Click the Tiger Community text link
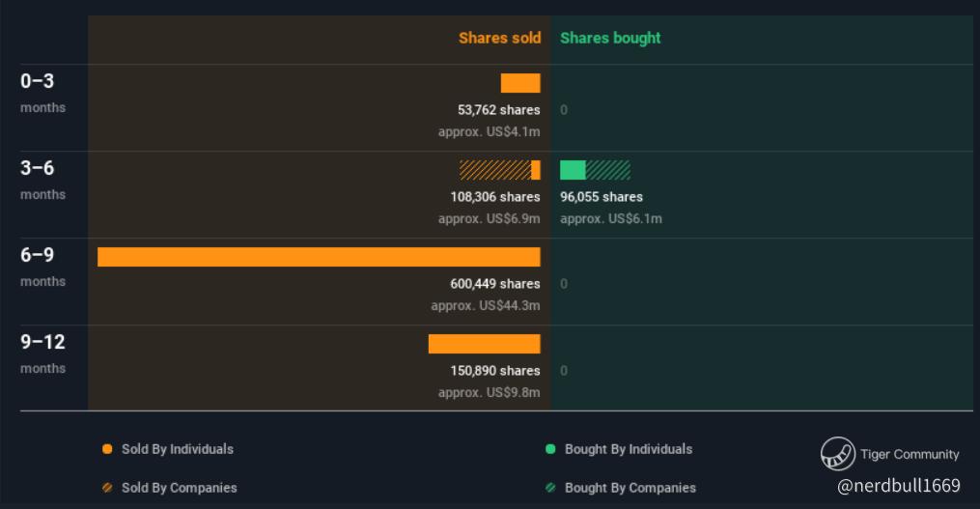 pyautogui.click(x=909, y=454)
